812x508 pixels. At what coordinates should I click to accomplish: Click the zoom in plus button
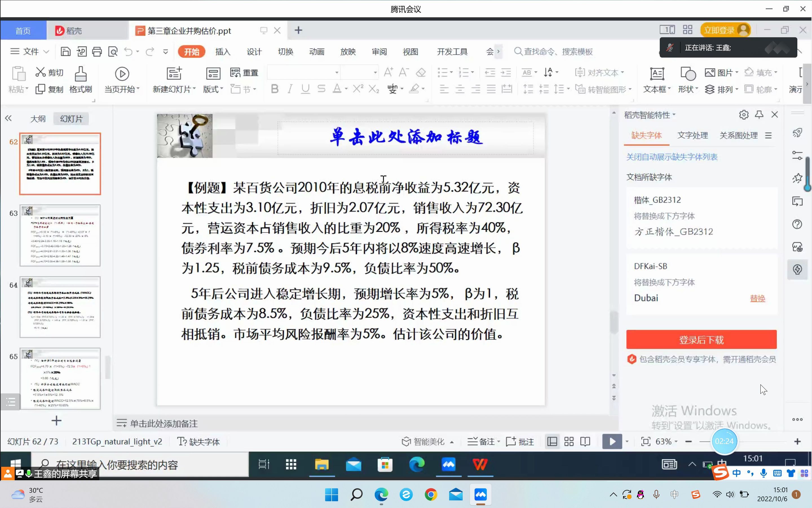pos(798,441)
